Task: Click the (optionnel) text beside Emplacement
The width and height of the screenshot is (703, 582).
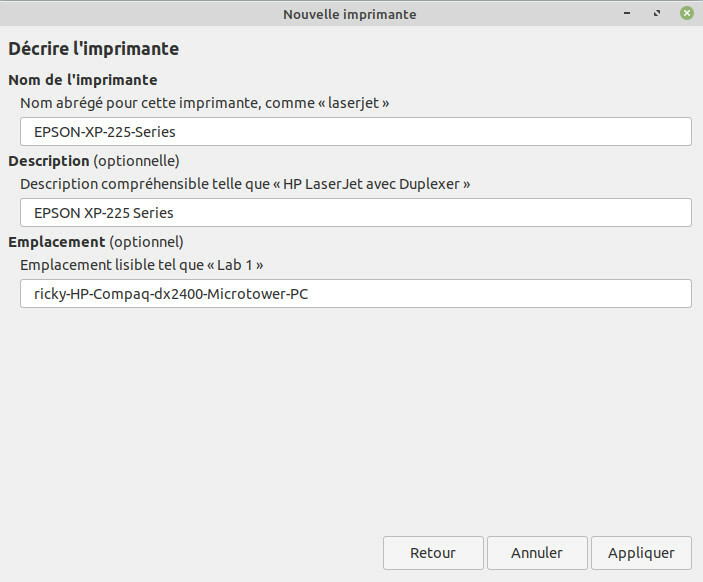Action: pos(147,241)
